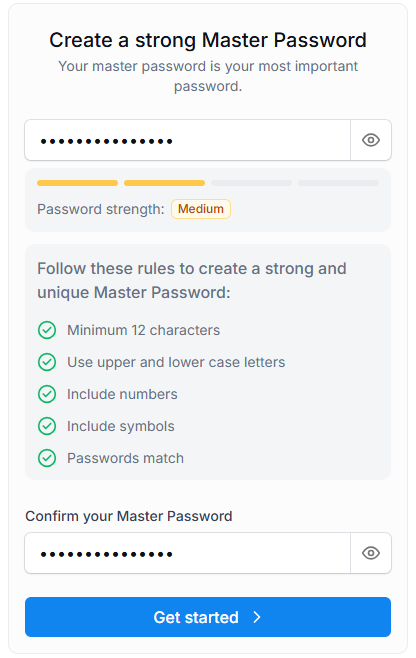Click the Create a strong Master Password heading

pos(208,40)
